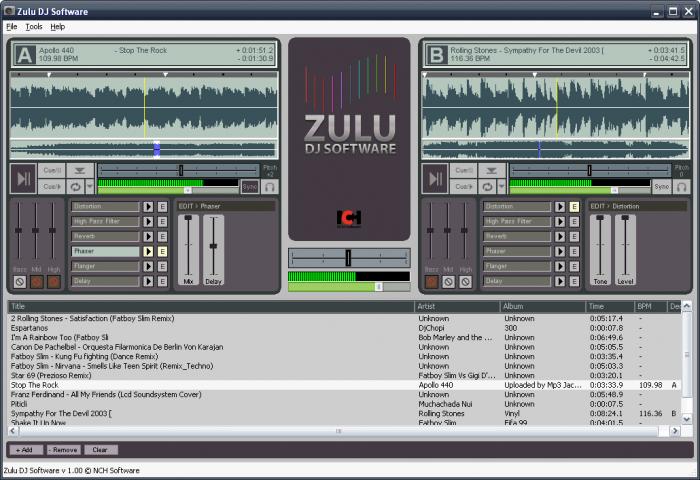Edit the Delay effect on Deck B
Viewport: 700px width, 480px height.
pos(574,282)
